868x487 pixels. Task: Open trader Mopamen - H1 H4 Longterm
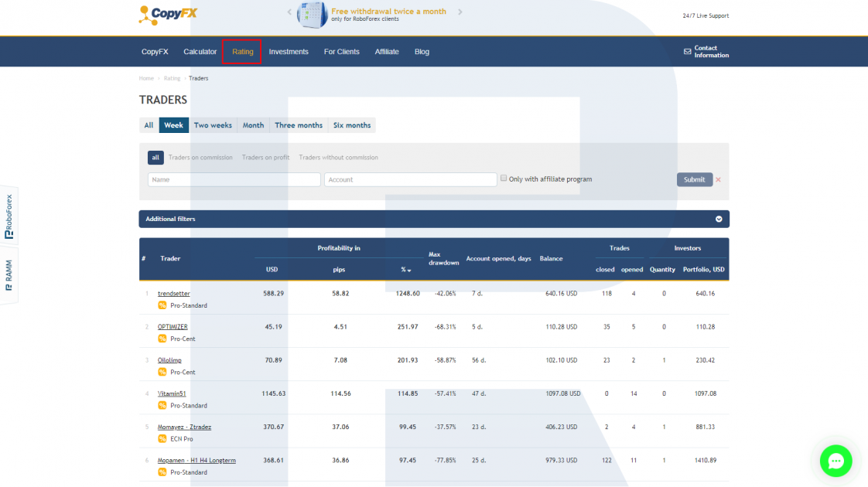[196, 461]
